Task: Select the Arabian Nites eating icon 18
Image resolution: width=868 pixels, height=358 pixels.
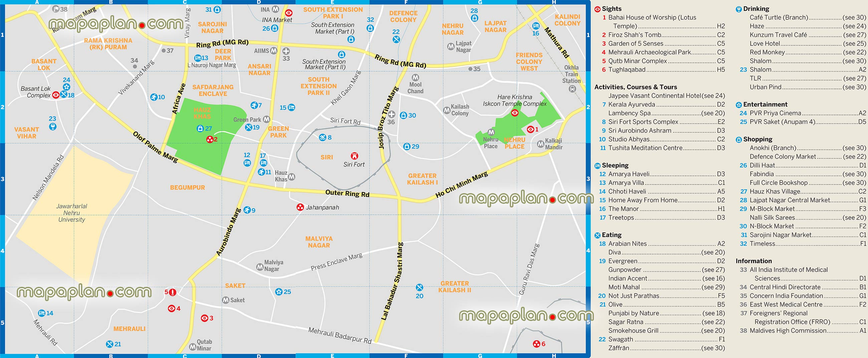Action: (64, 95)
